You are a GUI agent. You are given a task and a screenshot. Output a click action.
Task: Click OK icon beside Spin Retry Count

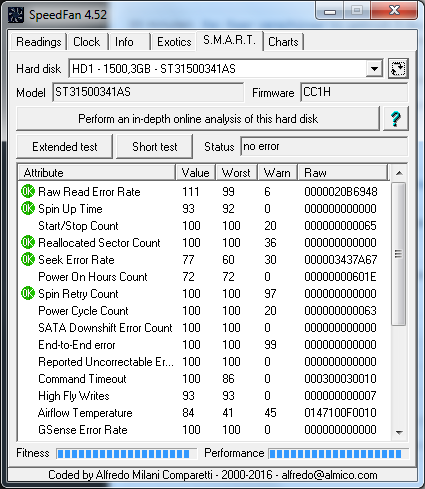[x=28, y=293]
